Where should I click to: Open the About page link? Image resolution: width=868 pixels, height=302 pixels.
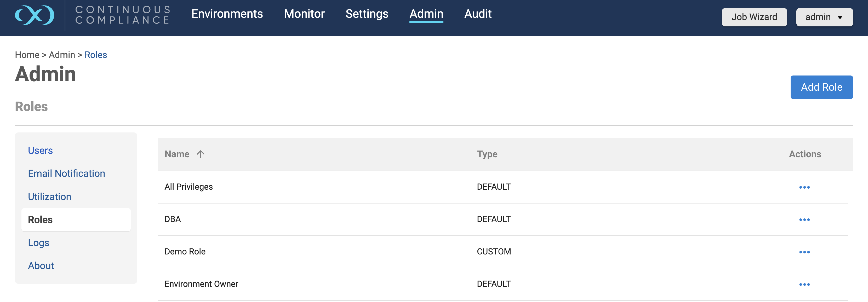click(x=41, y=266)
